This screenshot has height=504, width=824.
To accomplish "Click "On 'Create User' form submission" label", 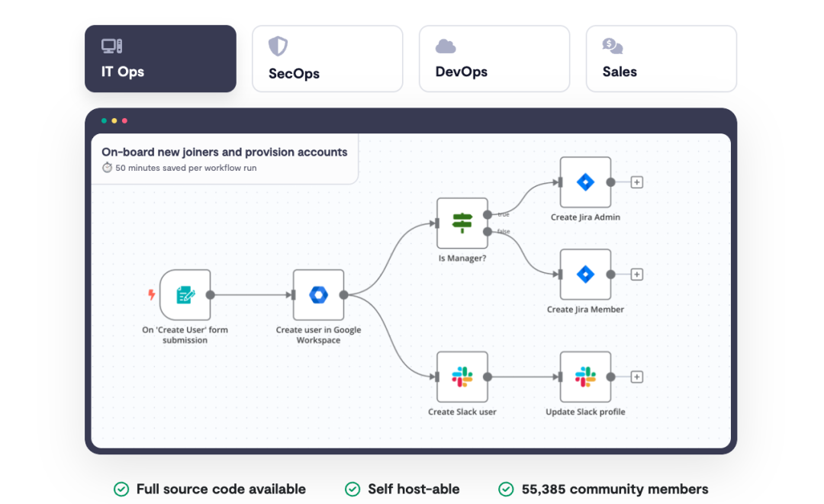I will click(x=185, y=335).
